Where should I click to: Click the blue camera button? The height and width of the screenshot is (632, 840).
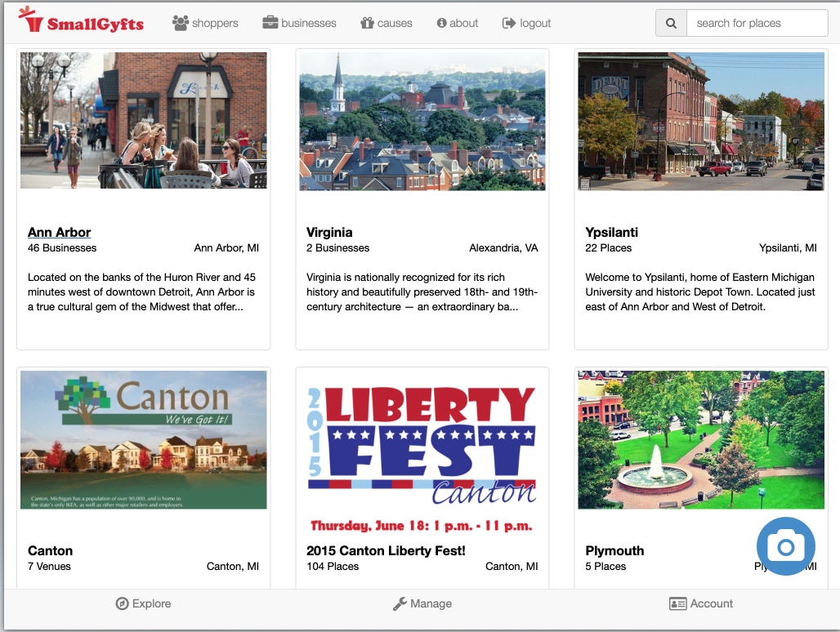point(786,546)
